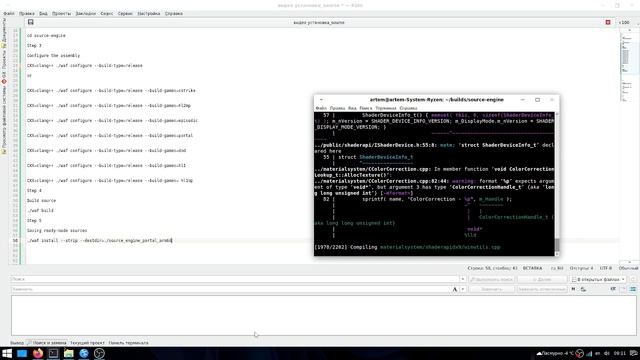
Task: Switch to terminal via taskbar icon
Action: pyautogui.click(x=53, y=353)
